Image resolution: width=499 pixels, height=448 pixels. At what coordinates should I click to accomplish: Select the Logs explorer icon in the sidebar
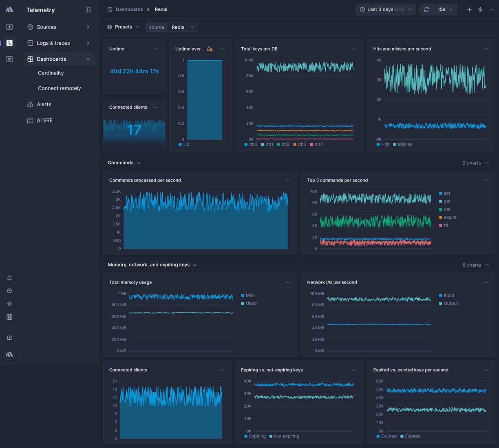point(9,43)
